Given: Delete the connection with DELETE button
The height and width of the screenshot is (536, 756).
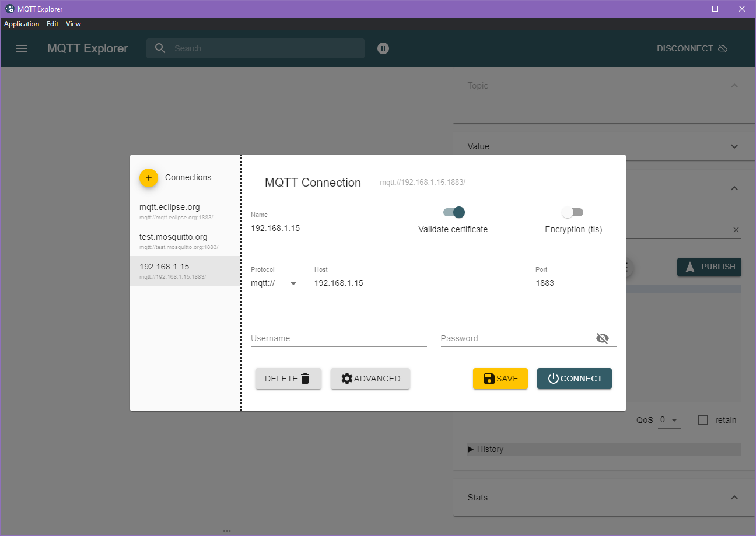Looking at the screenshot, I should coord(288,379).
